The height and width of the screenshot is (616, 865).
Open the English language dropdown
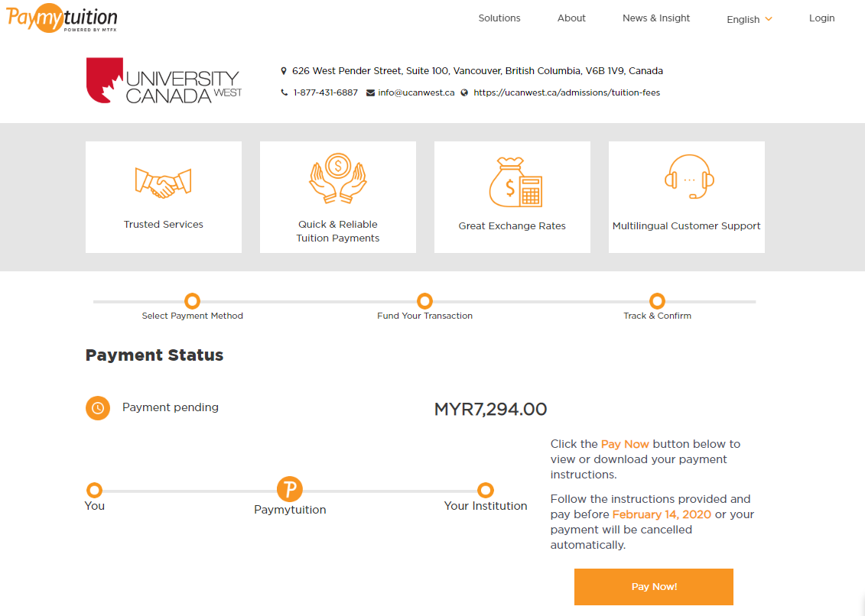coord(749,19)
